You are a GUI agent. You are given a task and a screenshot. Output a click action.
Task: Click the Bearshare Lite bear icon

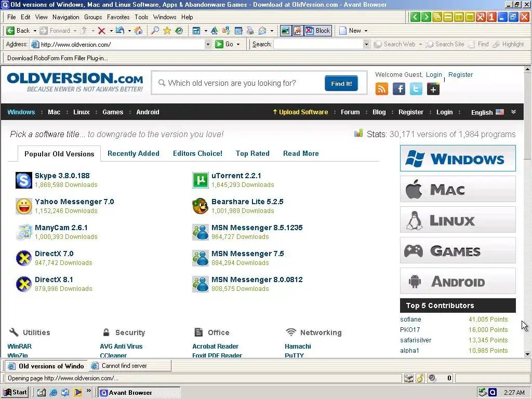[x=200, y=206]
